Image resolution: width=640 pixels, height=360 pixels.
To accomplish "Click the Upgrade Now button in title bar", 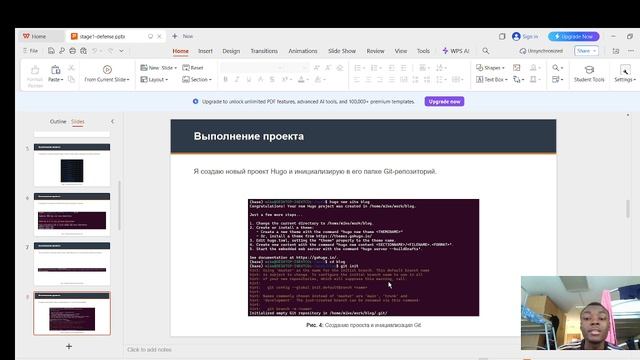I will tap(573, 36).
